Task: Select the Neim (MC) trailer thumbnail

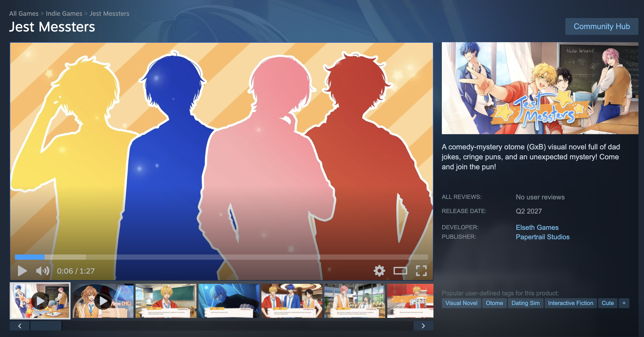Action: [x=103, y=301]
